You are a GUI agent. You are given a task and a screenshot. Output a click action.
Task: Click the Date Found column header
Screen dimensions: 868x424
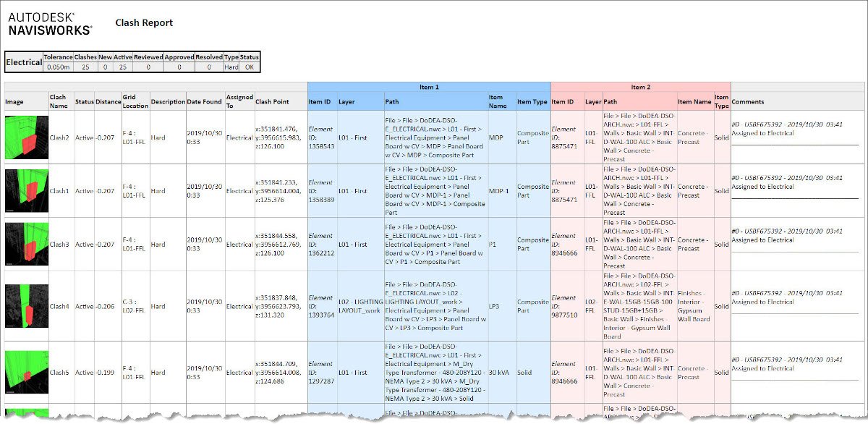[205, 102]
